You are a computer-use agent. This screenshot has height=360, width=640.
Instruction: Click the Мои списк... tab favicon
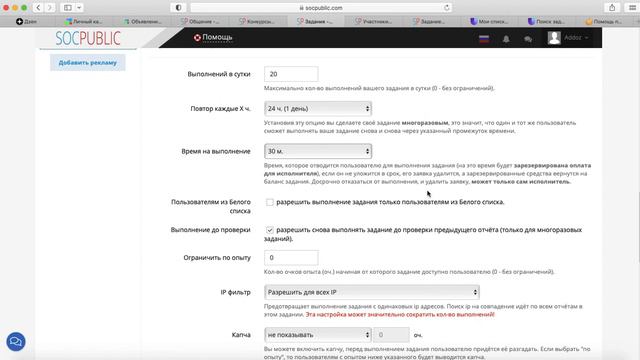pyautogui.click(x=473, y=21)
